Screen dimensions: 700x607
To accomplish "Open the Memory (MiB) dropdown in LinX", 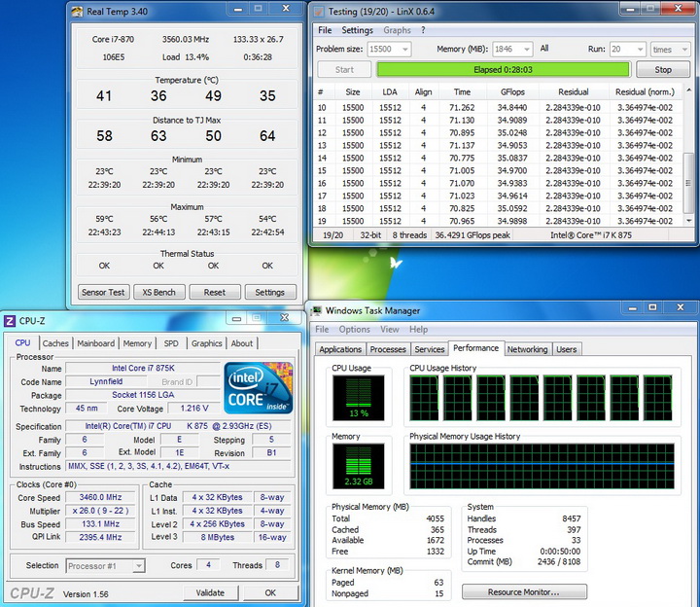I will click(527, 50).
